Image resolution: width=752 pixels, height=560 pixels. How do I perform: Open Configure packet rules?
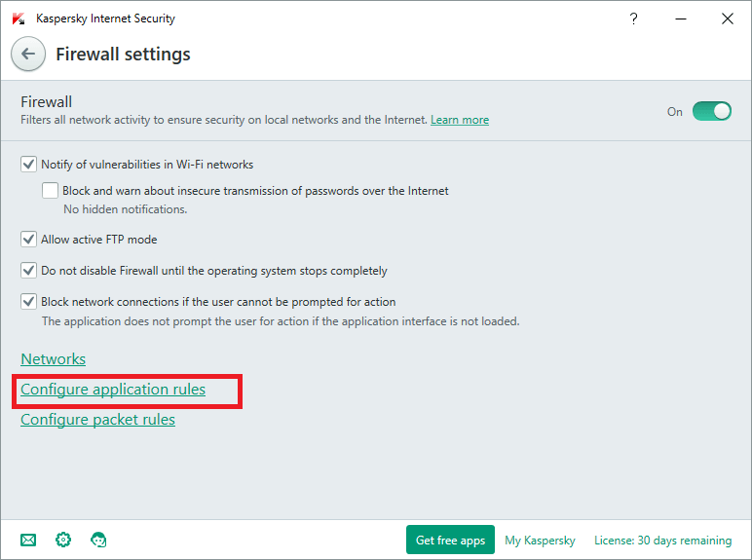click(97, 420)
